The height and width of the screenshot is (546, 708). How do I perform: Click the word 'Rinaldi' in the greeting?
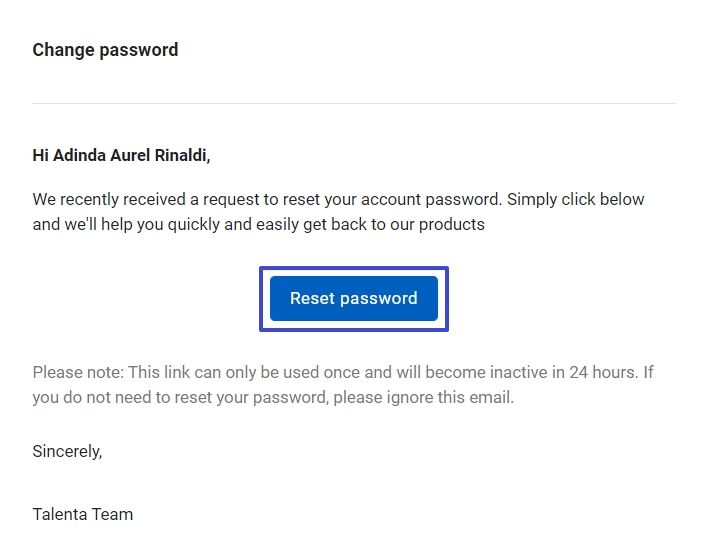pyautogui.click(x=181, y=155)
